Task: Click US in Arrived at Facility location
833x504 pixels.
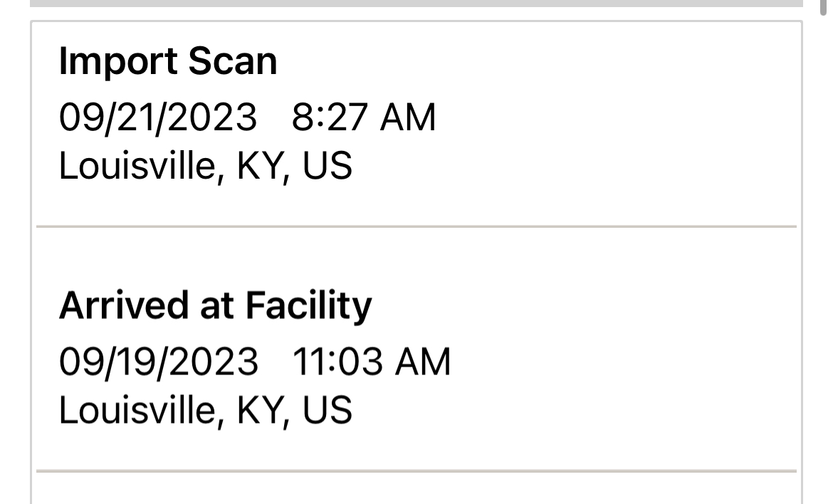Action: (328, 411)
